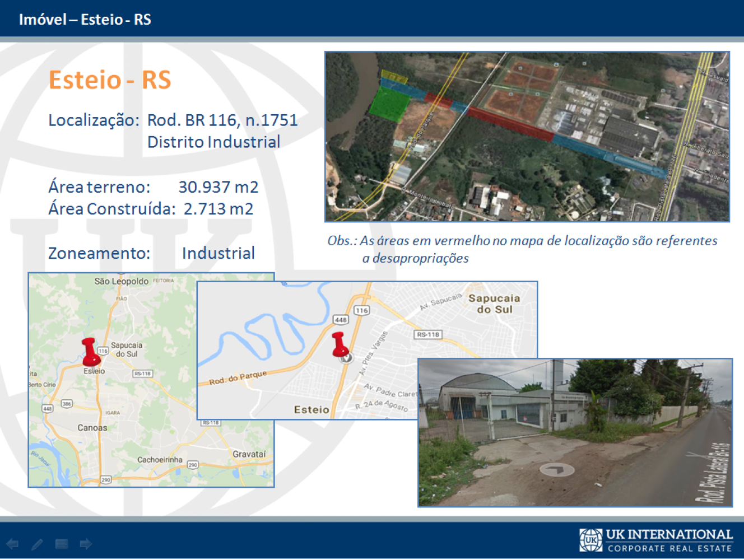744x560 pixels.
Task: Click the 448 highway shield on the Esteio street map
Action: click(x=341, y=320)
